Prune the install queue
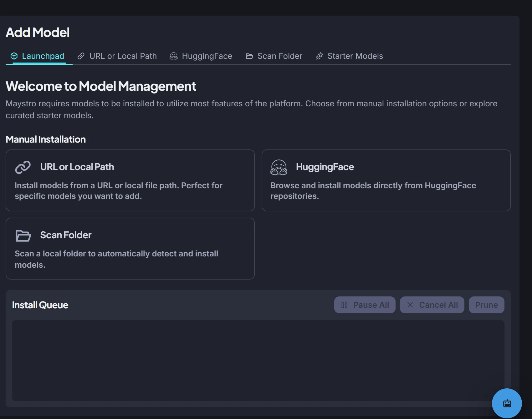 pyautogui.click(x=487, y=305)
